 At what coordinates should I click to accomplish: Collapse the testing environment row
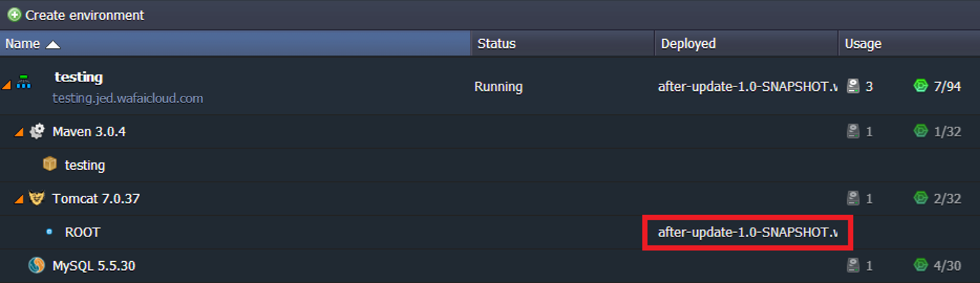pos(7,85)
